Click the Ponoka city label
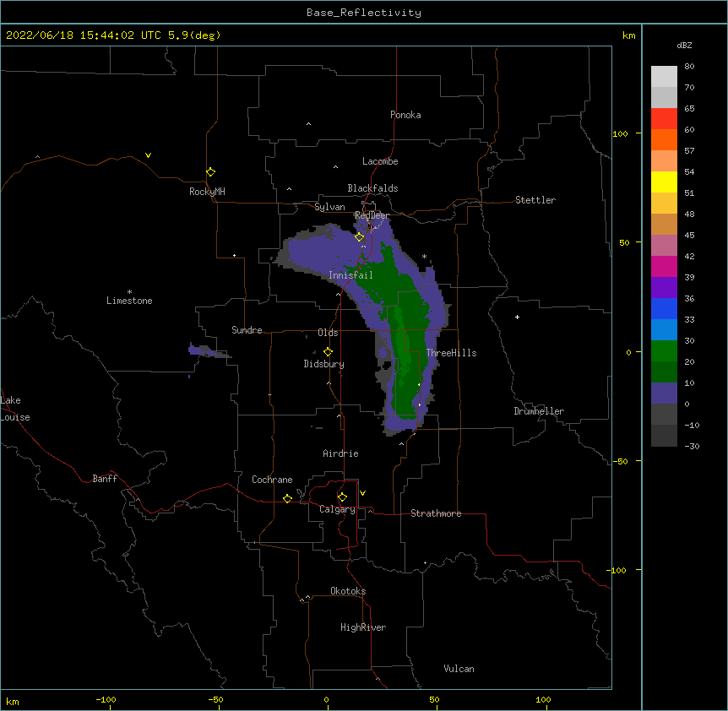 point(405,115)
